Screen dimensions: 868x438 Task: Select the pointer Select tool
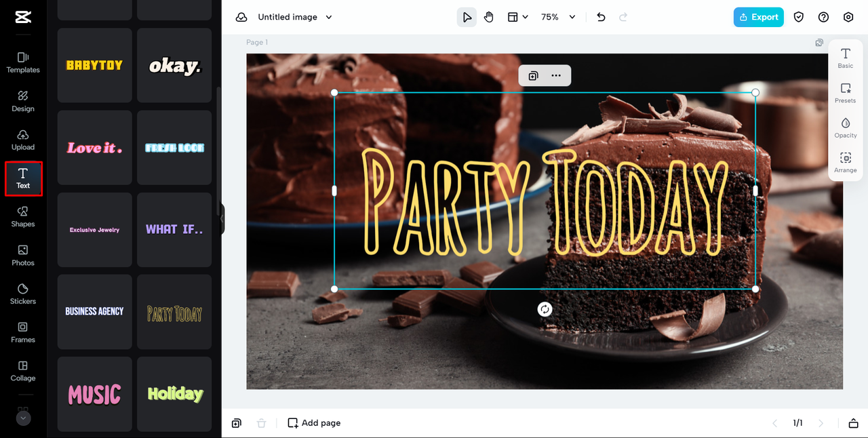[467, 17]
